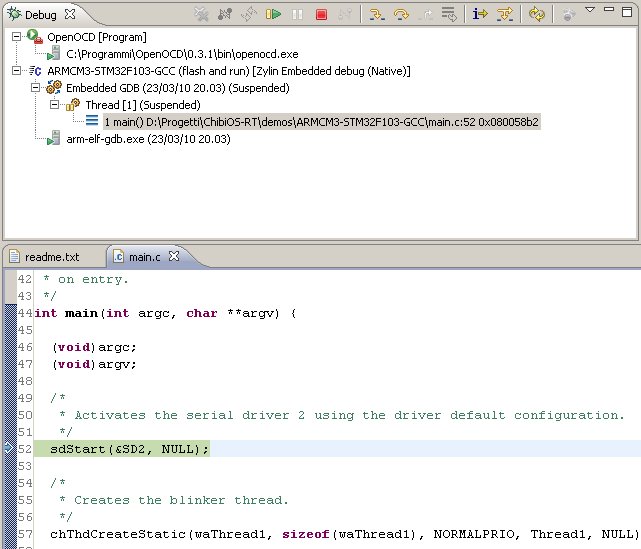The width and height of the screenshot is (641, 549).
Task: Click the Resume debug button
Action: [x=273, y=15]
